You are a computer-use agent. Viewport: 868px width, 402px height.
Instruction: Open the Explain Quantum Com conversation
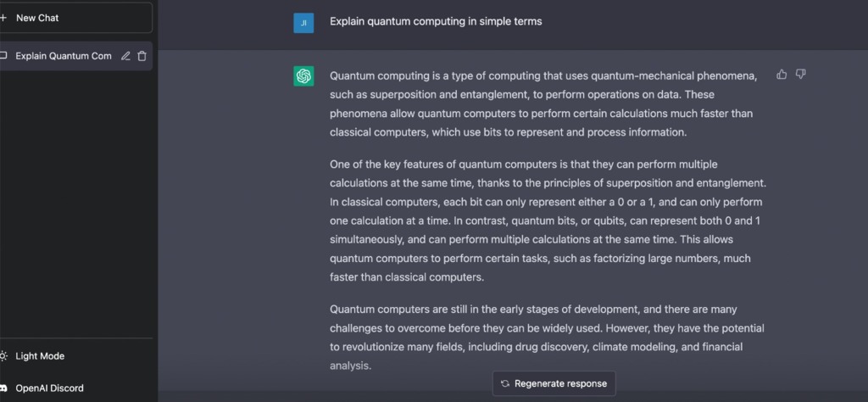coord(75,56)
